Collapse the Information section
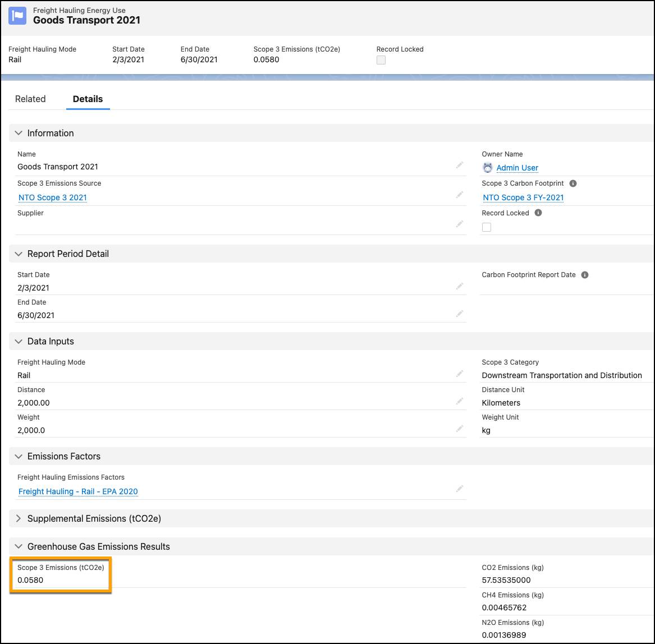655x644 pixels. click(19, 133)
